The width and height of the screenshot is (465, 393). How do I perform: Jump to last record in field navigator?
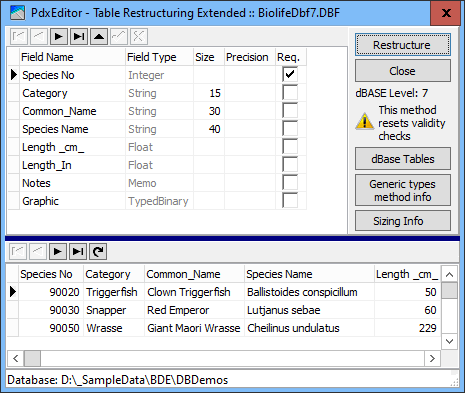[x=79, y=37]
